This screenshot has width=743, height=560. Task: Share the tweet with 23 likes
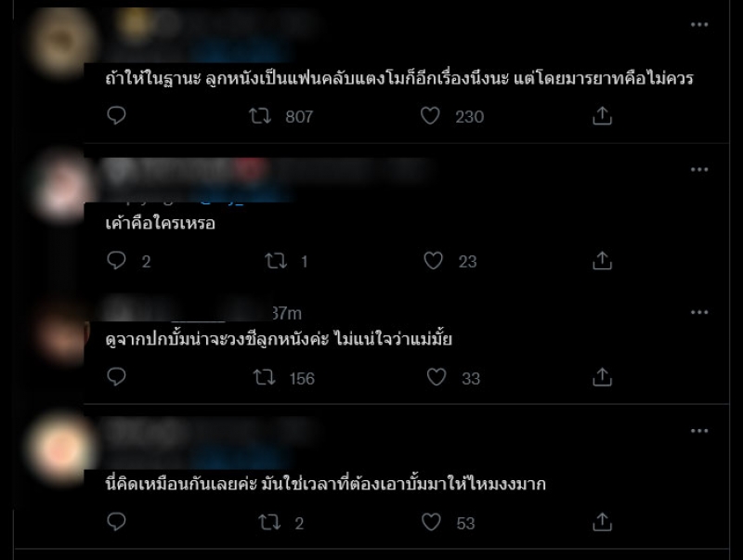click(x=602, y=261)
